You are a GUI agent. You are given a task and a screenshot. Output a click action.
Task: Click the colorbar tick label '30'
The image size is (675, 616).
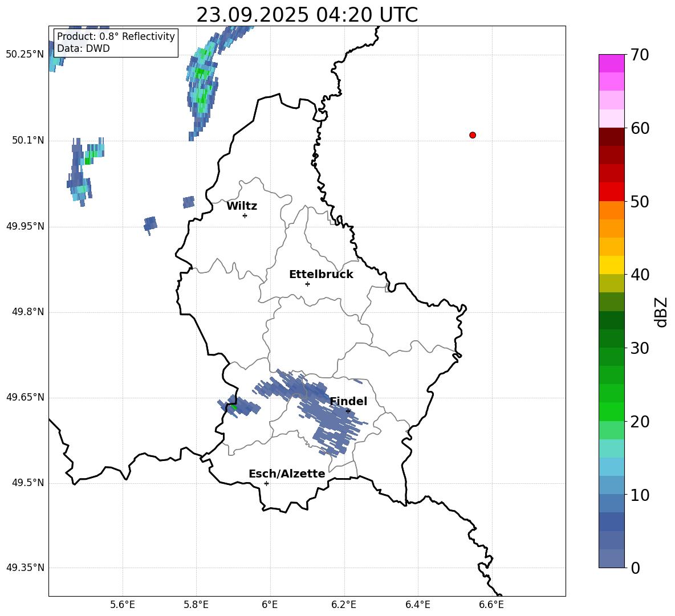pyautogui.click(x=640, y=348)
